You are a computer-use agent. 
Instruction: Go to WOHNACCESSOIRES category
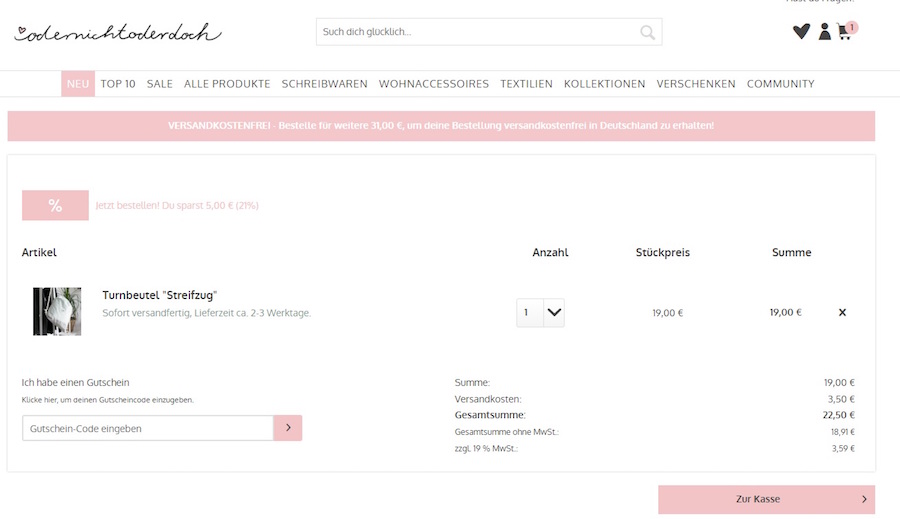[x=434, y=84]
